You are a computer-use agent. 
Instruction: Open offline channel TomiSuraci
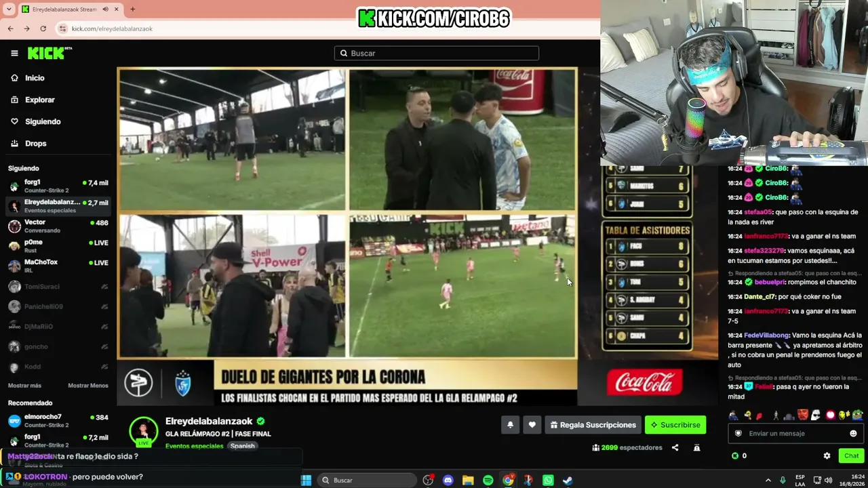[x=58, y=287]
